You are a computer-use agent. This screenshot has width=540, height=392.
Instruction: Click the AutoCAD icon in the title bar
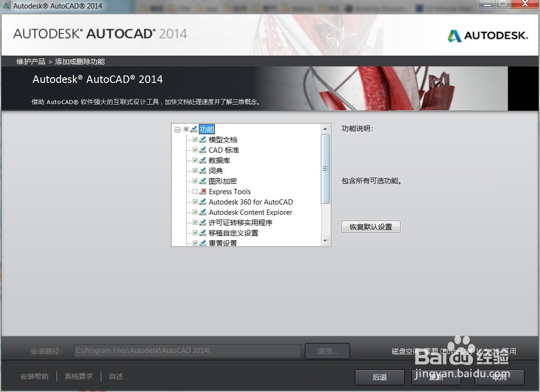point(5,5)
